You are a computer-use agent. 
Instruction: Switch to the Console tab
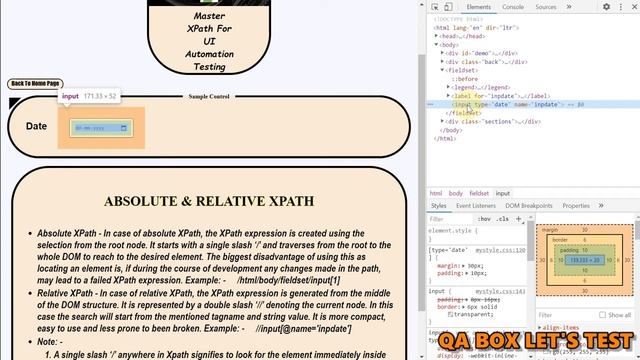513,7
